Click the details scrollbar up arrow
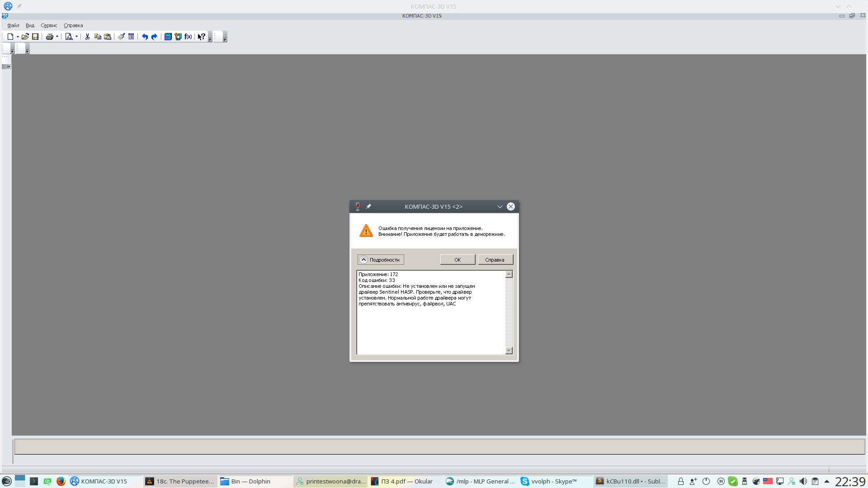Screen dimensions: 868x488 tap(509, 274)
